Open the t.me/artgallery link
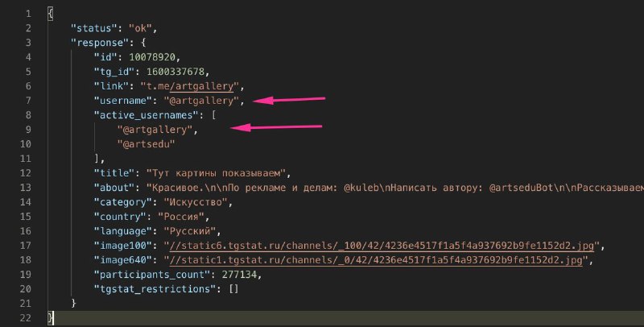 point(189,86)
